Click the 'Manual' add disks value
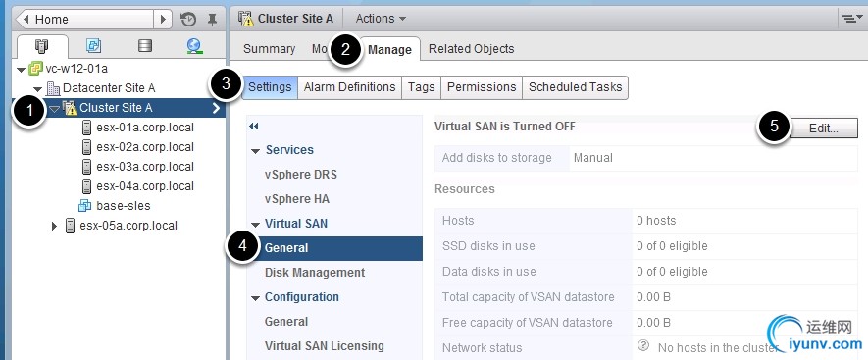Image resolution: width=868 pixels, height=360 pixels. click(x=592, y=158)
